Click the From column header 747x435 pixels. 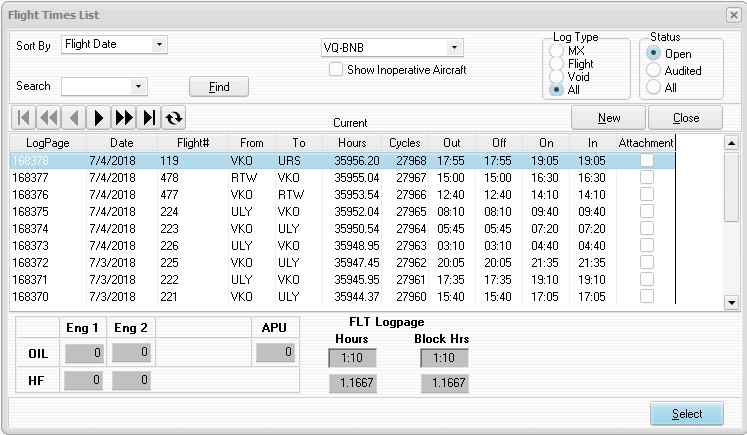tap(252, 143)
